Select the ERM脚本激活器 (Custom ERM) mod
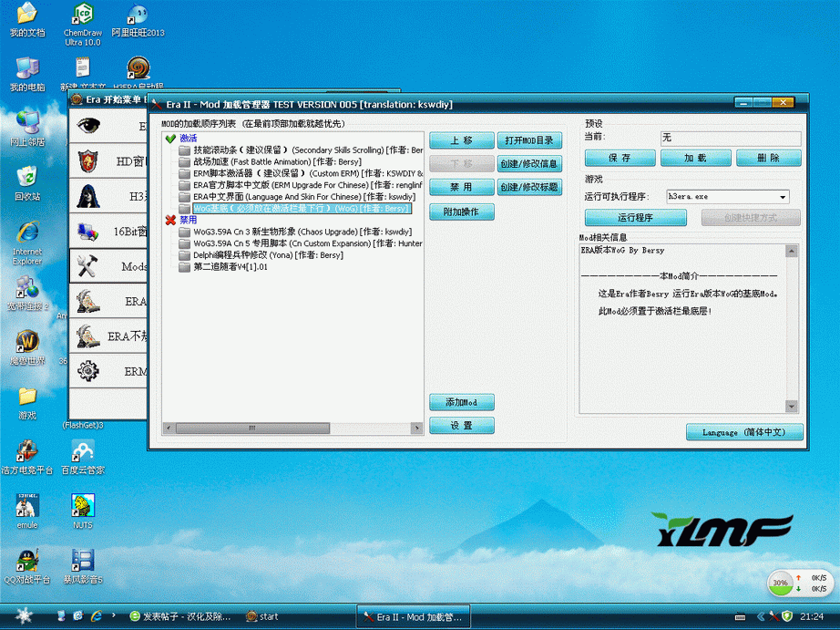 pos(308,174)
